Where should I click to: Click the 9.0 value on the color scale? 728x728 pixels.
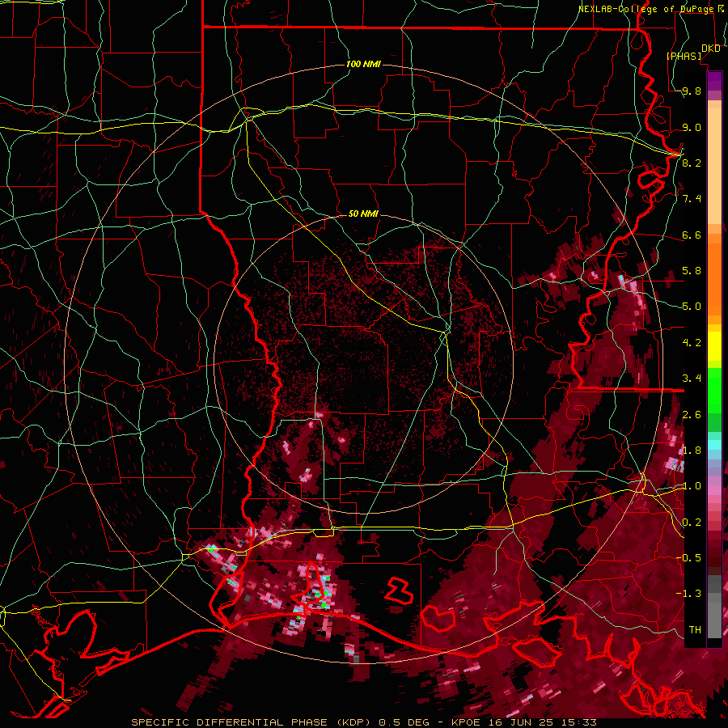click(x=692, y=128)
